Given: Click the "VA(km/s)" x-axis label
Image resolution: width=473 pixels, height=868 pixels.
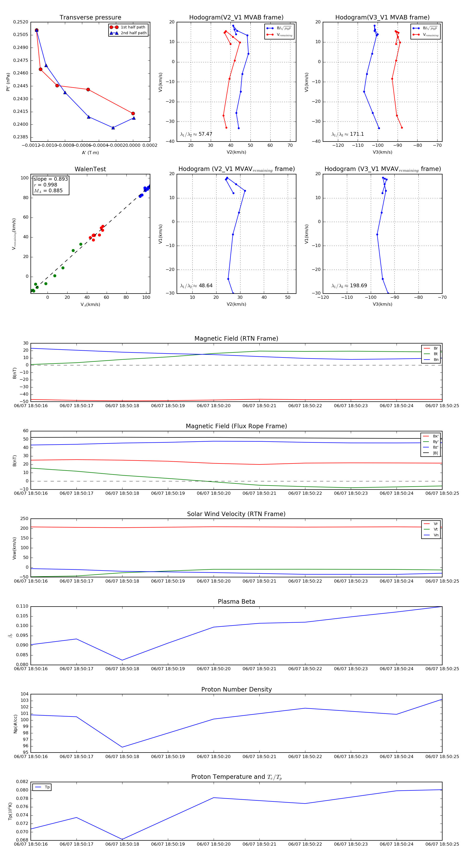Looking at the screenshot, I should [90, 305].
